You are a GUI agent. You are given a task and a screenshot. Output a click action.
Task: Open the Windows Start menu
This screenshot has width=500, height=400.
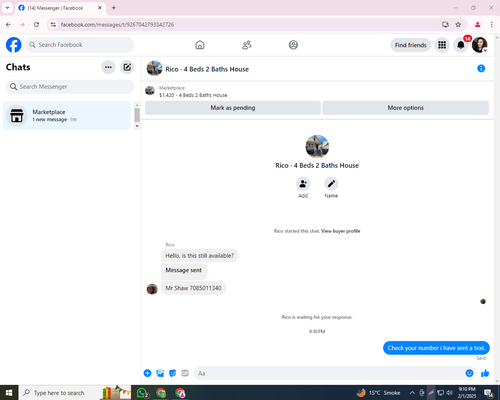click(x=9, y=393)
